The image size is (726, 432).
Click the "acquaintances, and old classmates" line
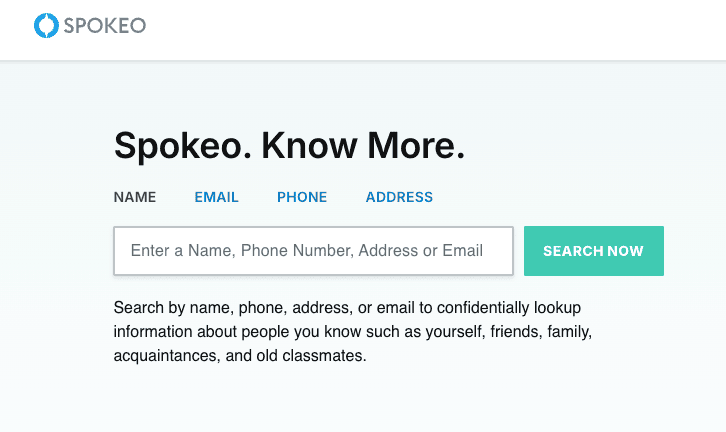[x=240, y=355]
